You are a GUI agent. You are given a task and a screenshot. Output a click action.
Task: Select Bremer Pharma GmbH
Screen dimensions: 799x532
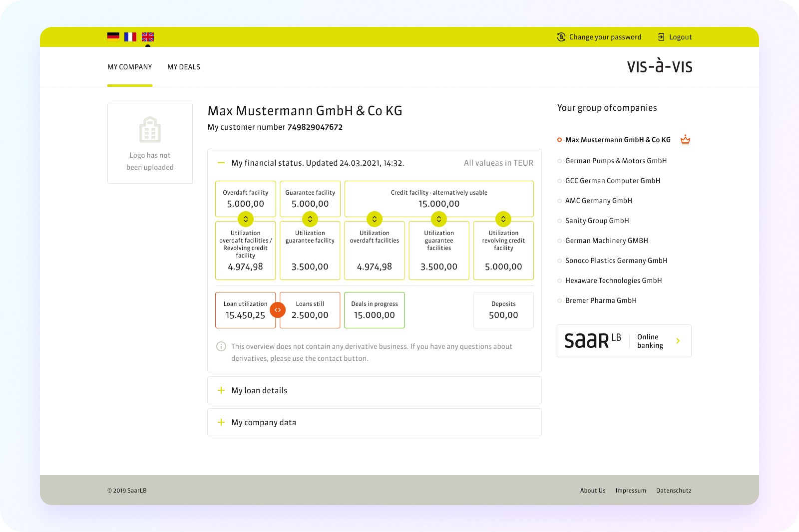[x=601, y=300]
